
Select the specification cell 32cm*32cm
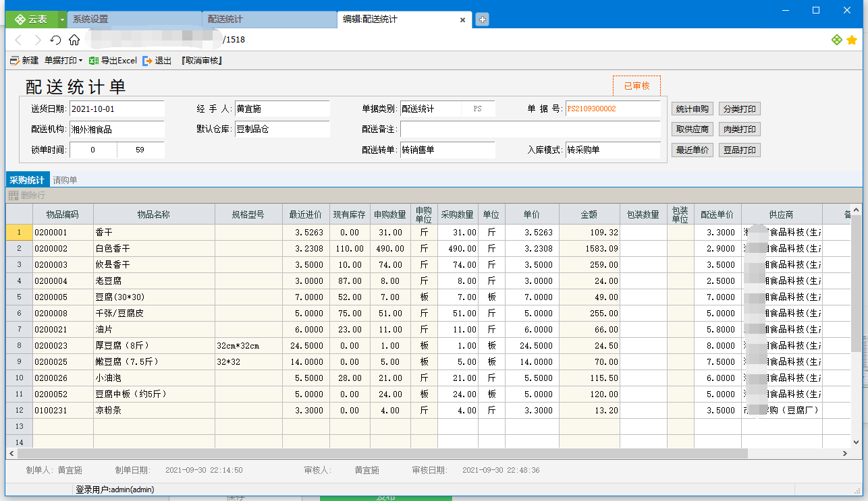tap(248, 346)
